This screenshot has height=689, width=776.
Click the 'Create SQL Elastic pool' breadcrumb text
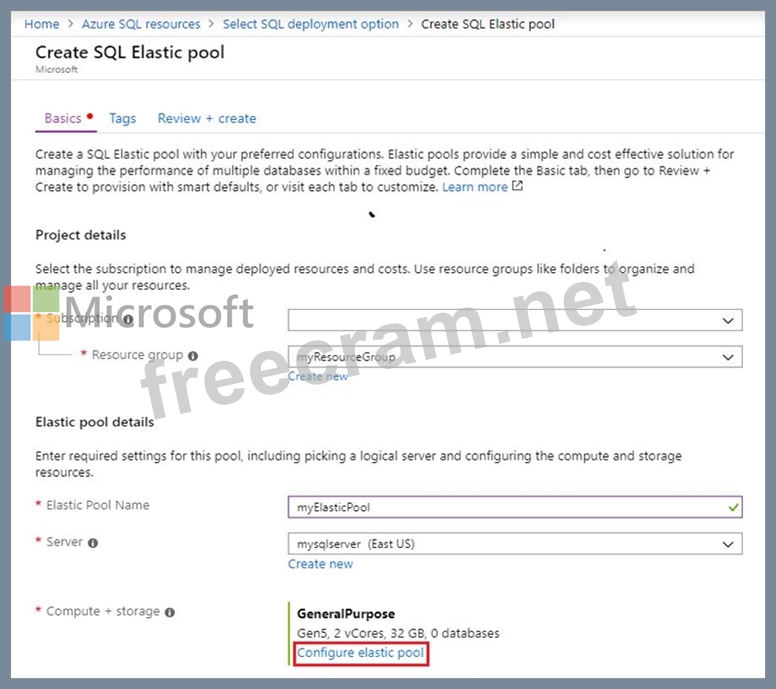tap(487, 24)
